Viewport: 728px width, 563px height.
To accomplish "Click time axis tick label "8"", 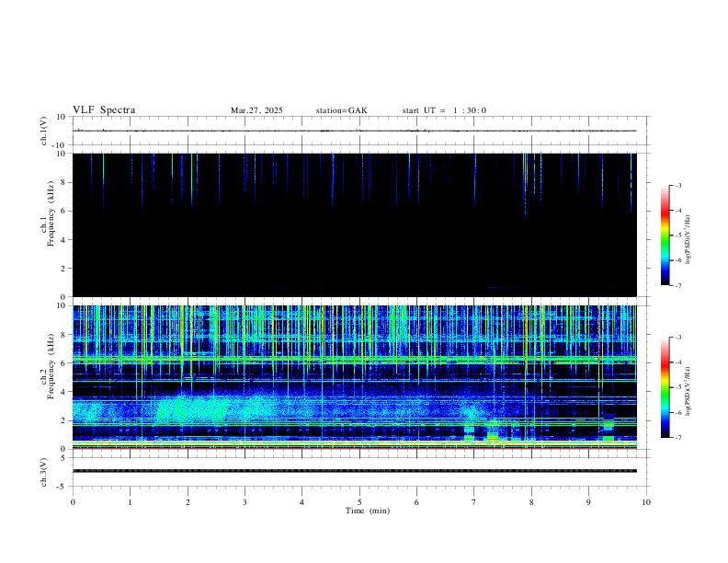I will pyautogui.click(x=531, y=502).
